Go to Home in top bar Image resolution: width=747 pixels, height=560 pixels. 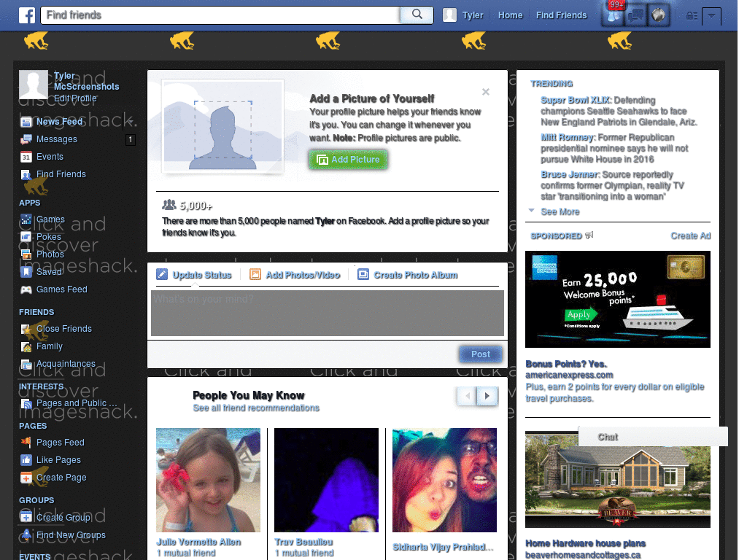(x=510, y=15)
